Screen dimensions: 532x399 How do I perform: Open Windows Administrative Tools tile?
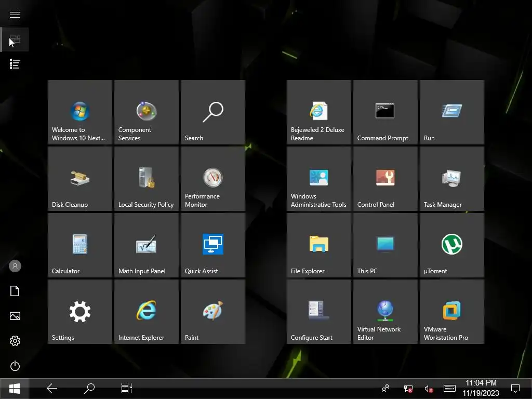[318, 179]
